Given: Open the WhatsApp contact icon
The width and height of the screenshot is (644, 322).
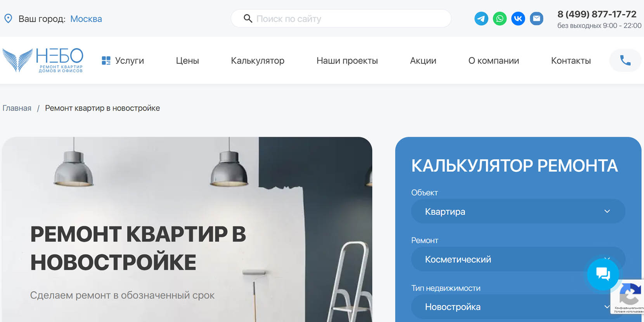Looking at the screenshot, I should pos(500,19).
